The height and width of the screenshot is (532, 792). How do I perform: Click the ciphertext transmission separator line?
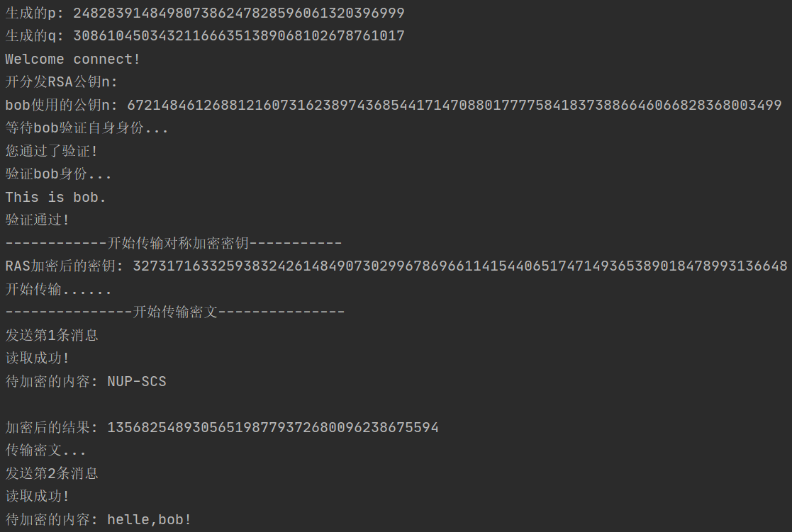[174, 312]
